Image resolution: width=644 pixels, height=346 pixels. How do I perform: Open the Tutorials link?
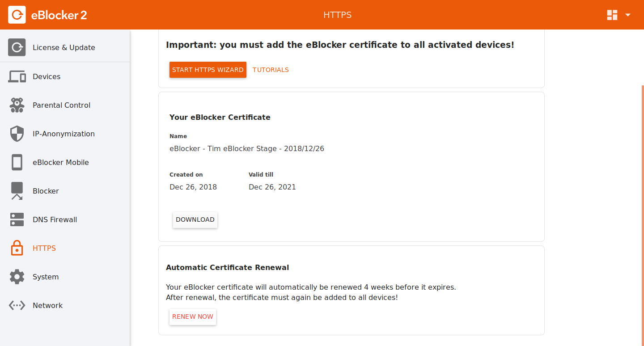tap(271, 70)
